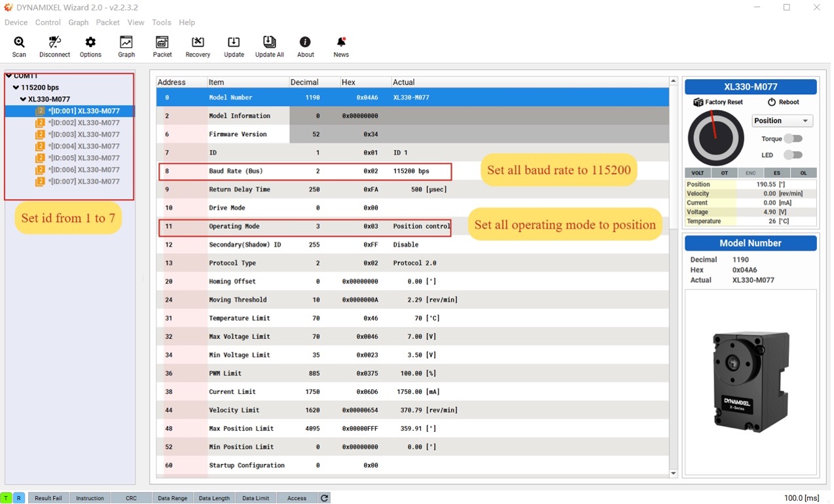The image size is (834, 504).
Task: Click the Instruction status button
Action: [90, 498]
